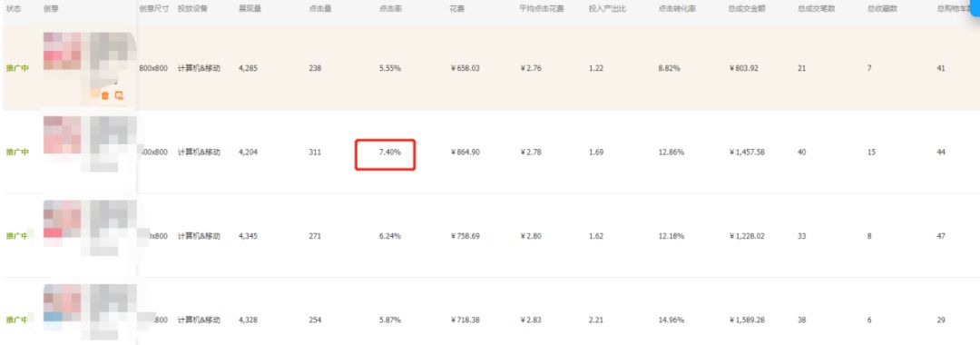Open the creative thumbnail in the 4,204 row
The image size is (980, 345).
(x=63, y=135)
